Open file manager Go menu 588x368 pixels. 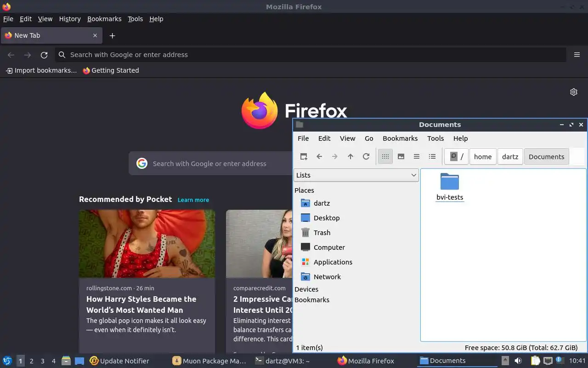[369, 138]
